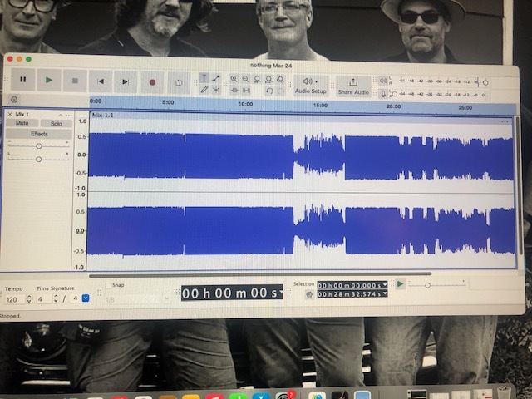Click the Zoom In icon

(234, 79)
